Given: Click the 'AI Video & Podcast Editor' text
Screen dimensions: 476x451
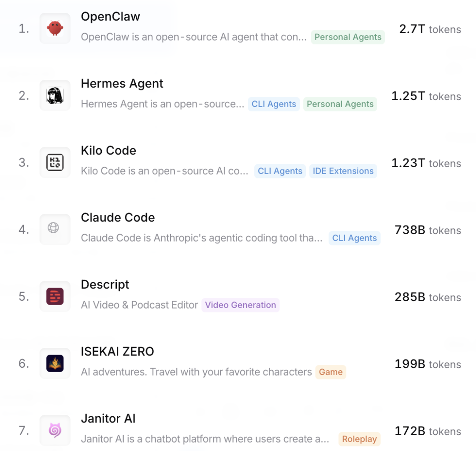Looking at the screenshot, I should pos(139,305).
